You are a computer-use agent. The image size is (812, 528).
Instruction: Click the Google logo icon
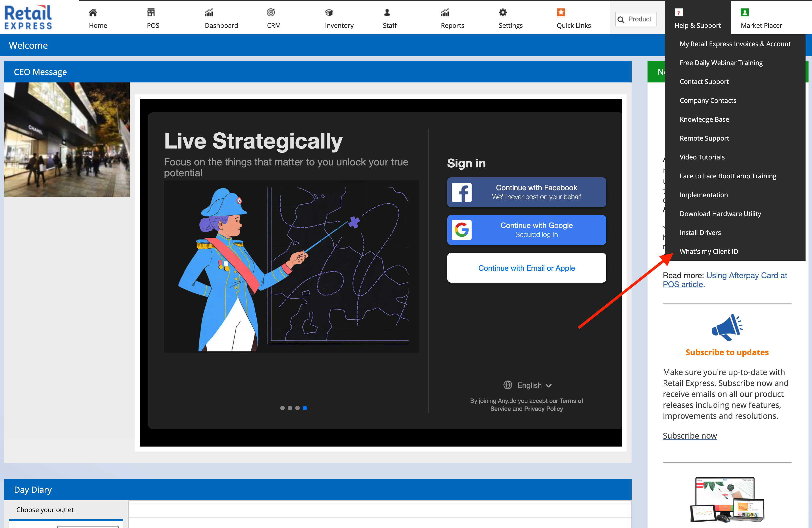(x=462, y=230)
